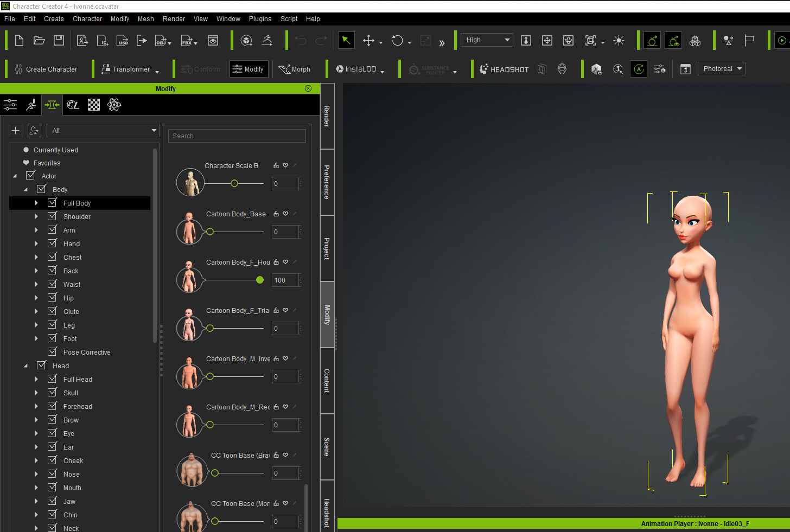This screenshot has width=790, height=532.
Task: Click the Cartoon Body_F_Hou slider handle
Action: click(260, 280)
